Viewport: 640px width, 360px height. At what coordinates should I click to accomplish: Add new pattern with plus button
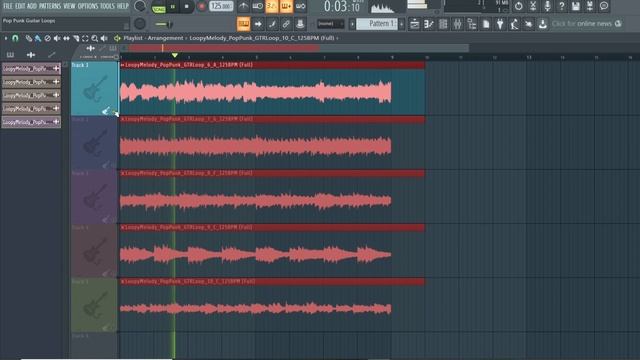click(x=402, y=24)
